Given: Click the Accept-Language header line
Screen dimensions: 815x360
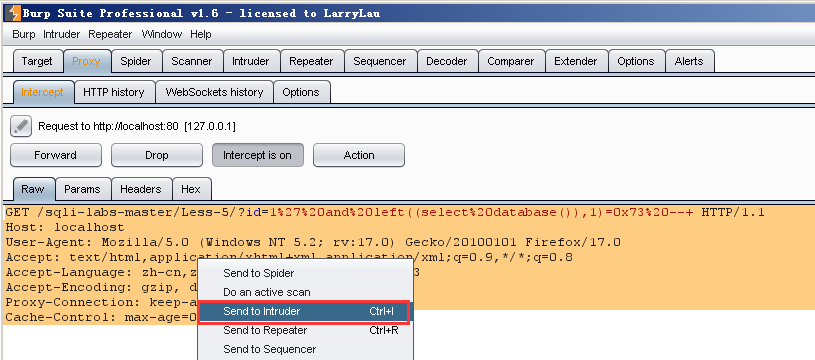Looking at the screenshot, I should 101,272.
